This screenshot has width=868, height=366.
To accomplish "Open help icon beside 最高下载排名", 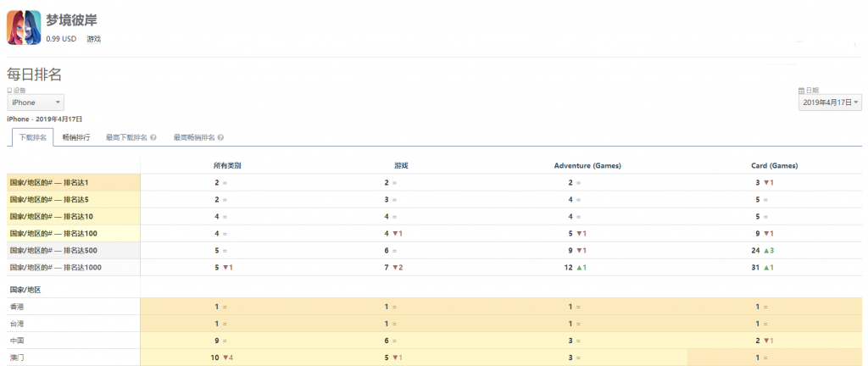I will pos(153,137).
